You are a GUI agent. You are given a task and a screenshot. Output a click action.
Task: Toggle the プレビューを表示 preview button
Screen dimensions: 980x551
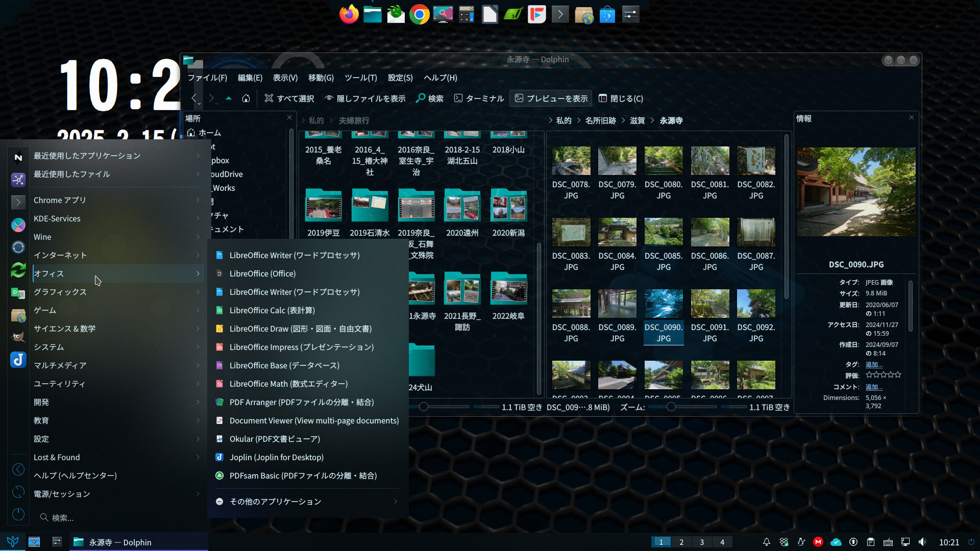click(x=551, y=98)
